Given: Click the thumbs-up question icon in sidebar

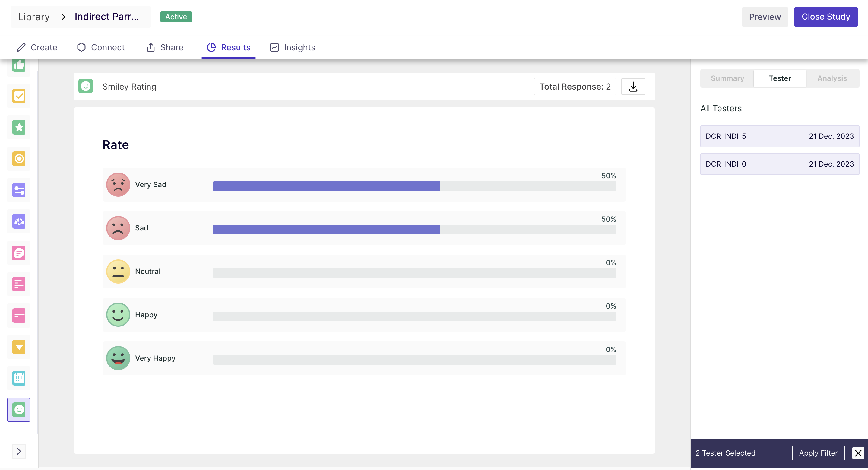Looking at the screenshot, I should click(x=19, y=65).
